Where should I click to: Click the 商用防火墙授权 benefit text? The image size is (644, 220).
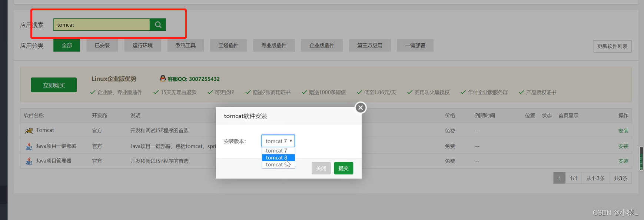[x=432, y=92]
